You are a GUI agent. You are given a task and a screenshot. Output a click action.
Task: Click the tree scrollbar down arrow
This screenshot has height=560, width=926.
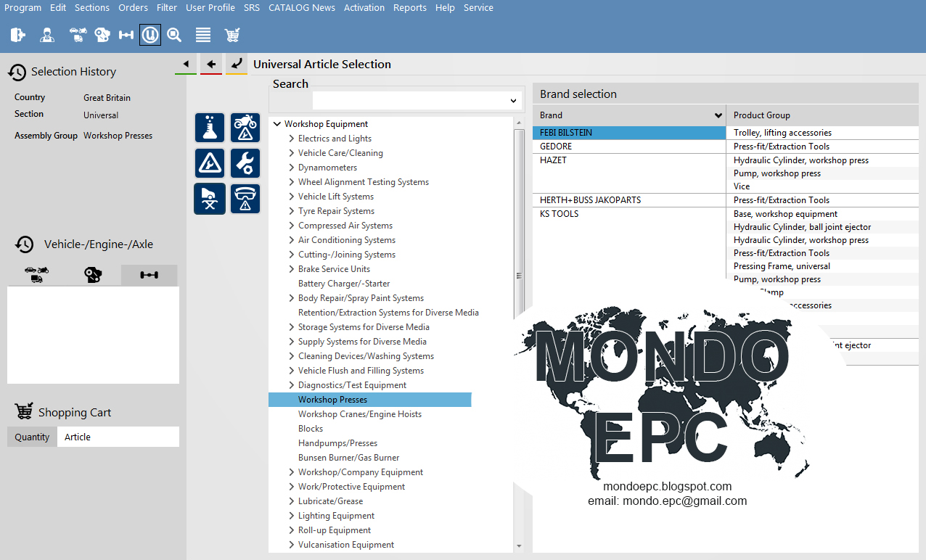[519, 546]
